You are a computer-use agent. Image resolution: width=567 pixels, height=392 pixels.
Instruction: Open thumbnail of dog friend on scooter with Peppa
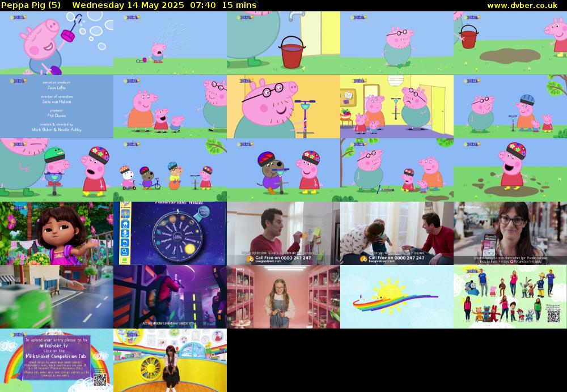tap(283, 170)
